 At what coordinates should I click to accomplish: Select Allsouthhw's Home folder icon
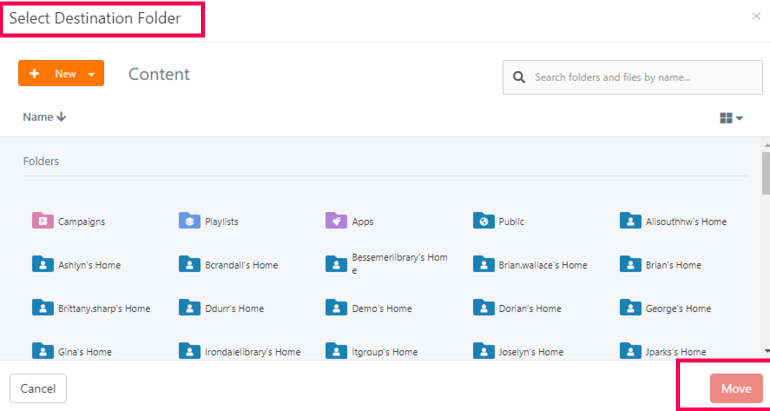click(630, 220)
